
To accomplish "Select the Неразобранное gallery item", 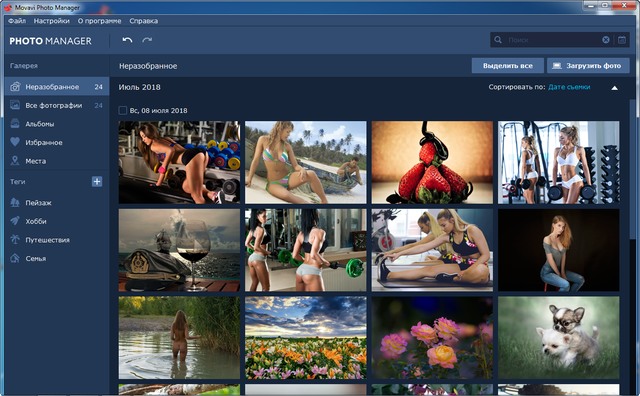I will click(x=57, y=87).
